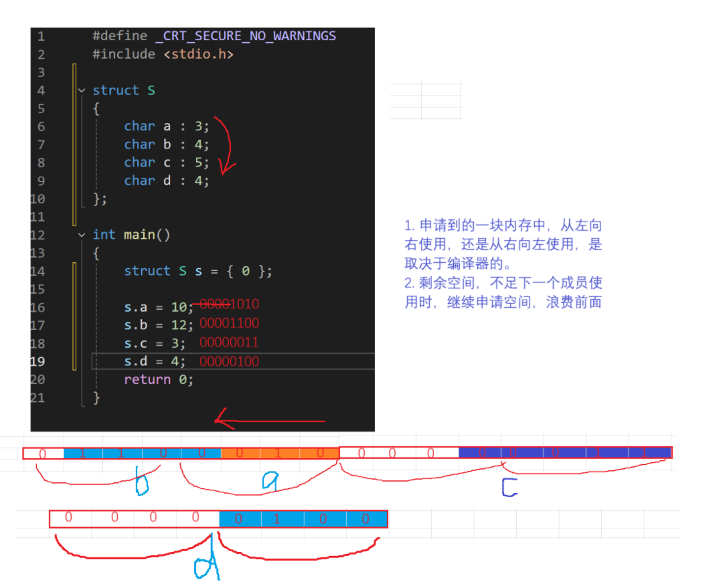Click the statement 's.a = 10;'
Screen dimensions: 725x588
[x=159, y=307]
